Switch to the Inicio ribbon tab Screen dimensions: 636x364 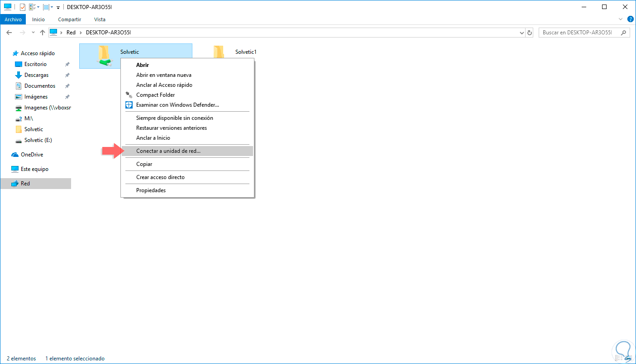[38, 19]
